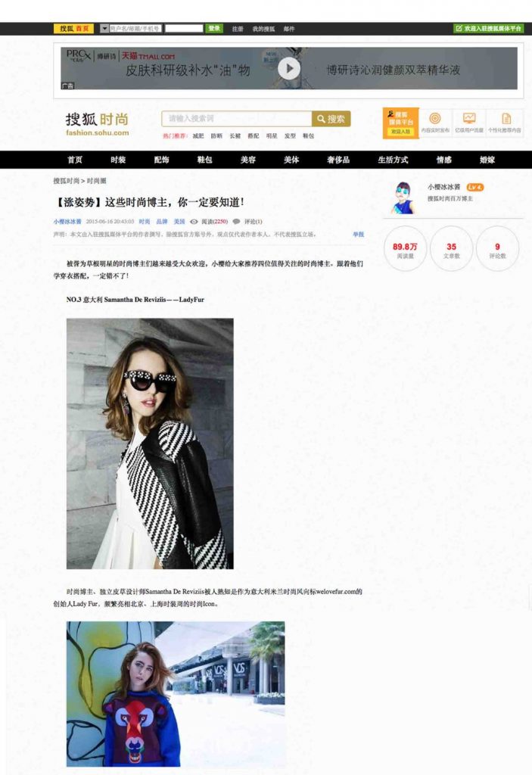Click the 个性化推荐内容 document icon
This screenshot has width=532, height=775.
[x=506, y=119]
